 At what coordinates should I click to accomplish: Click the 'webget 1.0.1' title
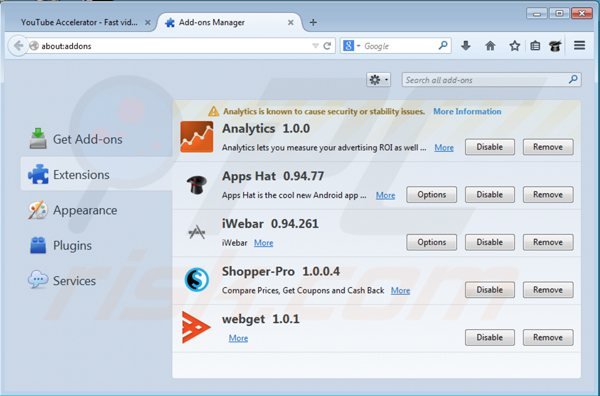(x=261, y=319)
